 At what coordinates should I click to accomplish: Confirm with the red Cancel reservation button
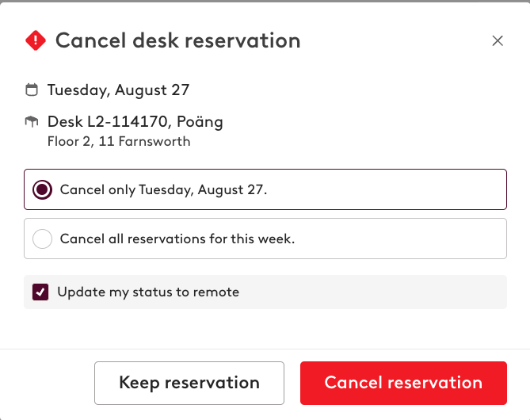pos(403,383)
